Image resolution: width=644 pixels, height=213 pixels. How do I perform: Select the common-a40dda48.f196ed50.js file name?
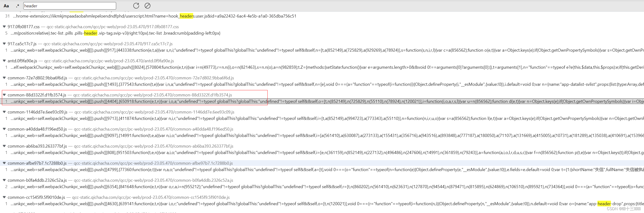(x=37, y=129)
